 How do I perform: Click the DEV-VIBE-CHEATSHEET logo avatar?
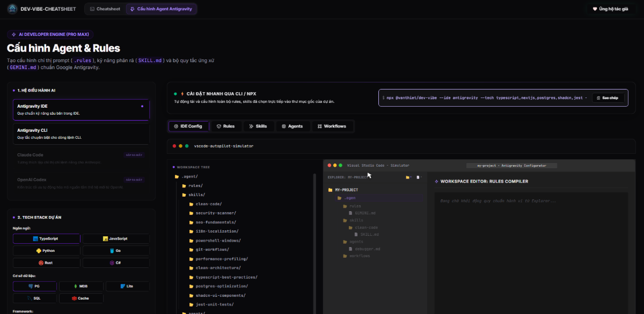pos(12,9)
